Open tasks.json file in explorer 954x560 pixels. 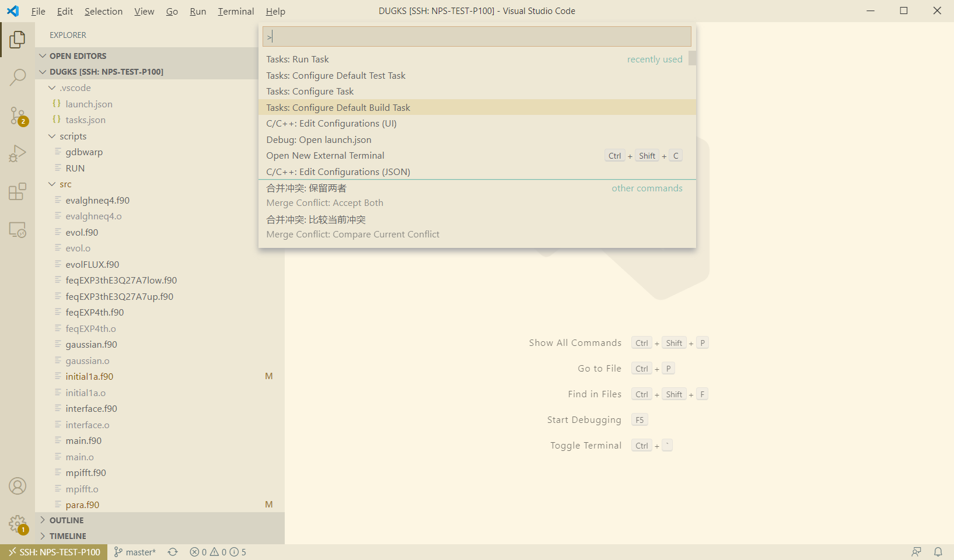click(x=85, y=120)
